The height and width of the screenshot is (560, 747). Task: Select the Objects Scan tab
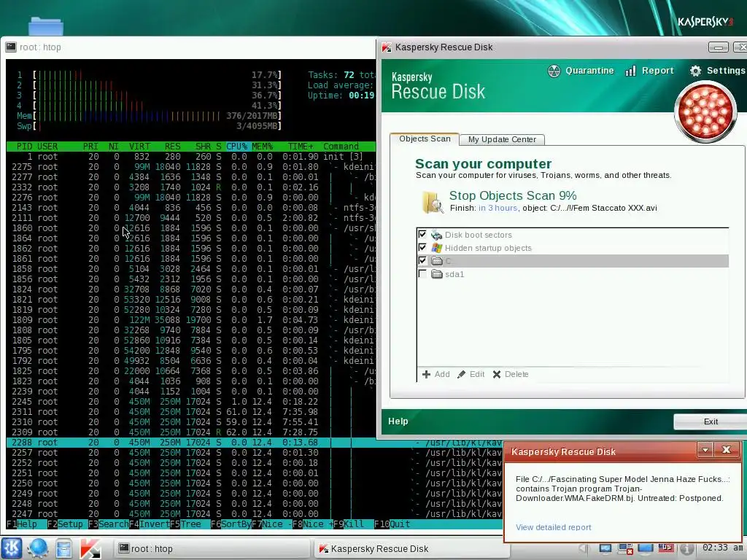(425, 139)
